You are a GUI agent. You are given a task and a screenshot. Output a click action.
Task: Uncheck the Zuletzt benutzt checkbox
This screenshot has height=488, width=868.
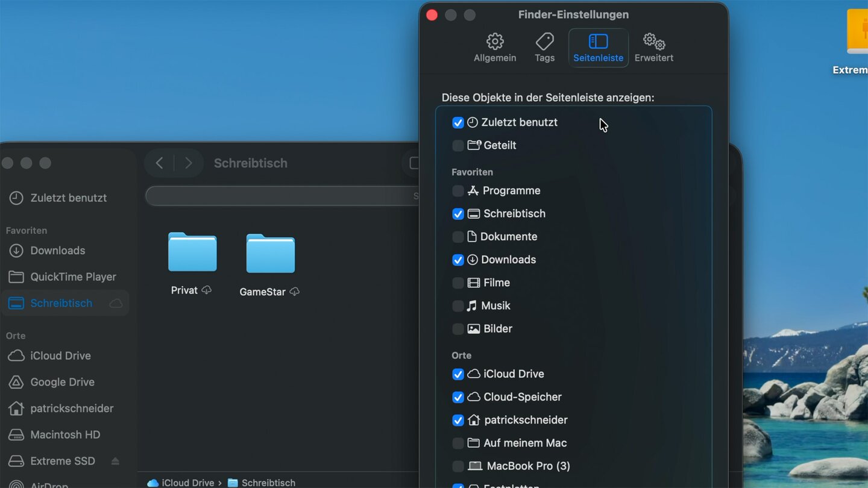tap(458, 123)
